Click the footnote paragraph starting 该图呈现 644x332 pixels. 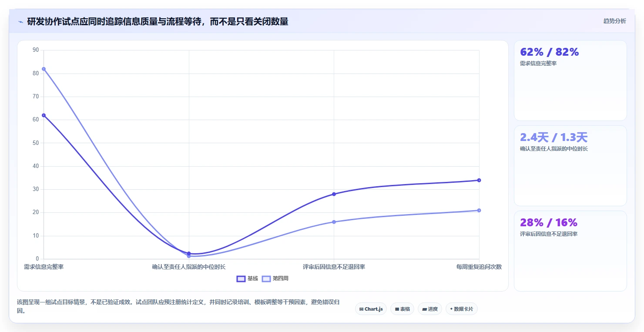[178, 306]
